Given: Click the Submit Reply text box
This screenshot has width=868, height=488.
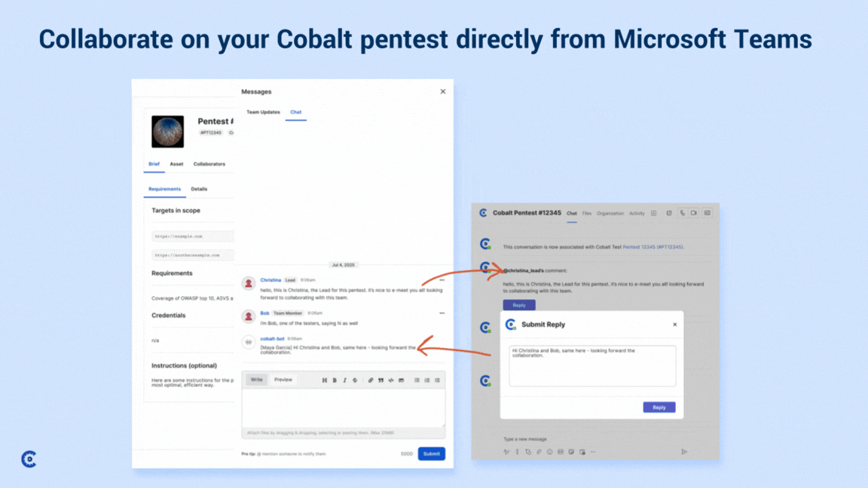Looking at the screenshot, I should 592,366.
